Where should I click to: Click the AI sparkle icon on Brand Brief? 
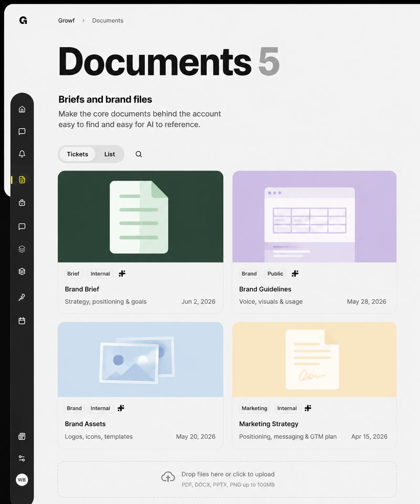coord(122,274)
